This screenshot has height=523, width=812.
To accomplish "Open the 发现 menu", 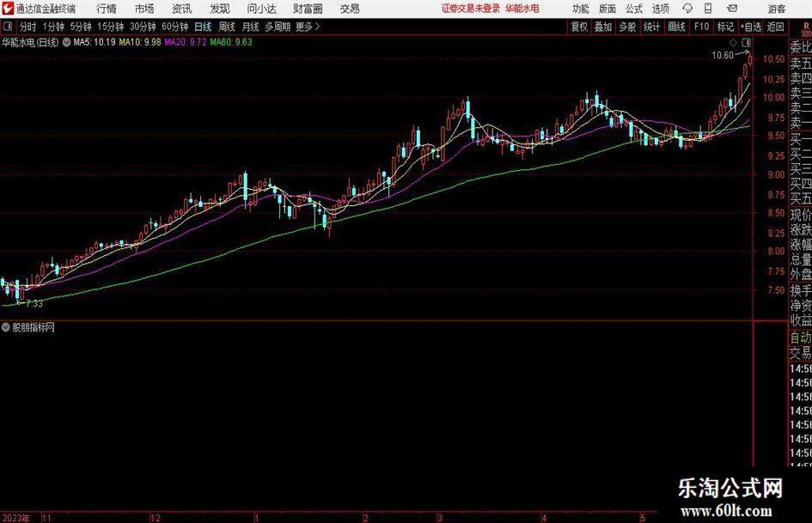I will (220, 9).
